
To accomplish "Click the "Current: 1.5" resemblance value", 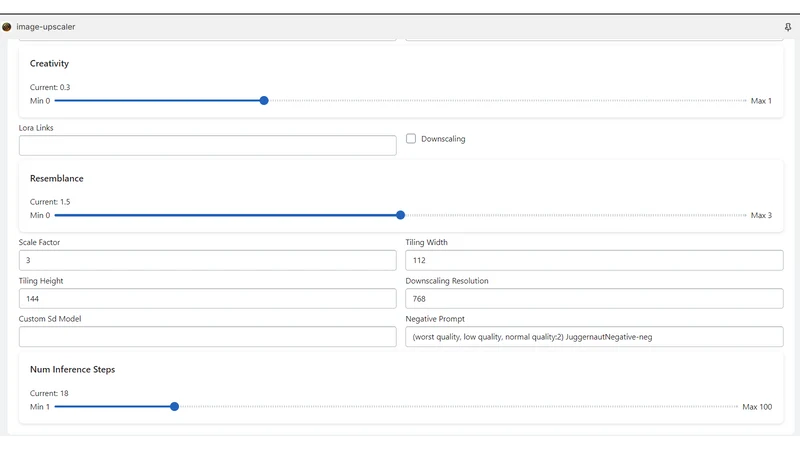I will click(50, 202).
